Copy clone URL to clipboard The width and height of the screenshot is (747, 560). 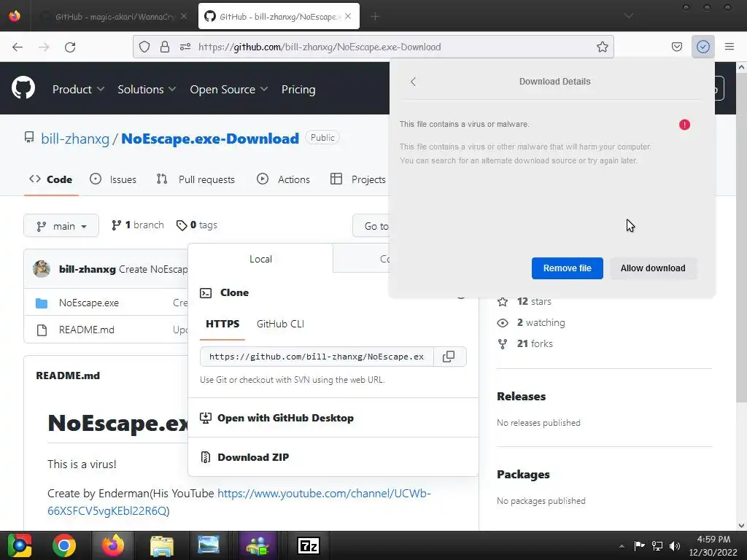pos(449,357)
